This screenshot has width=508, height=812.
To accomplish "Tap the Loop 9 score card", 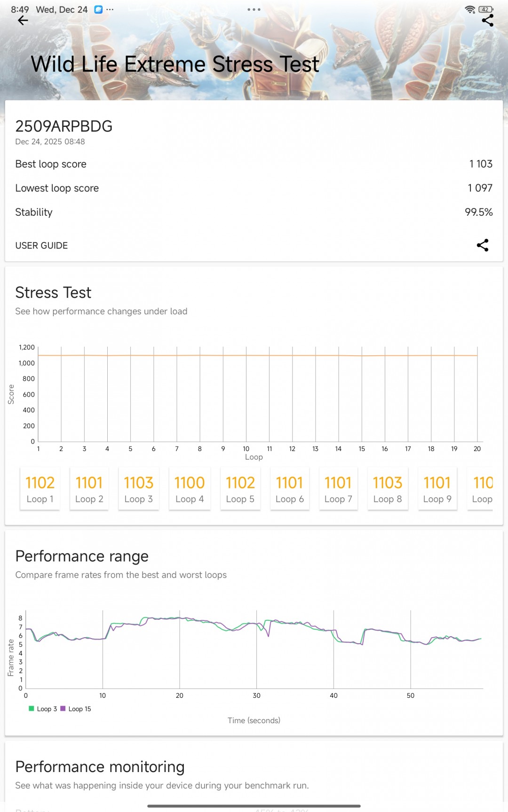I will click(x=437, y=489).
